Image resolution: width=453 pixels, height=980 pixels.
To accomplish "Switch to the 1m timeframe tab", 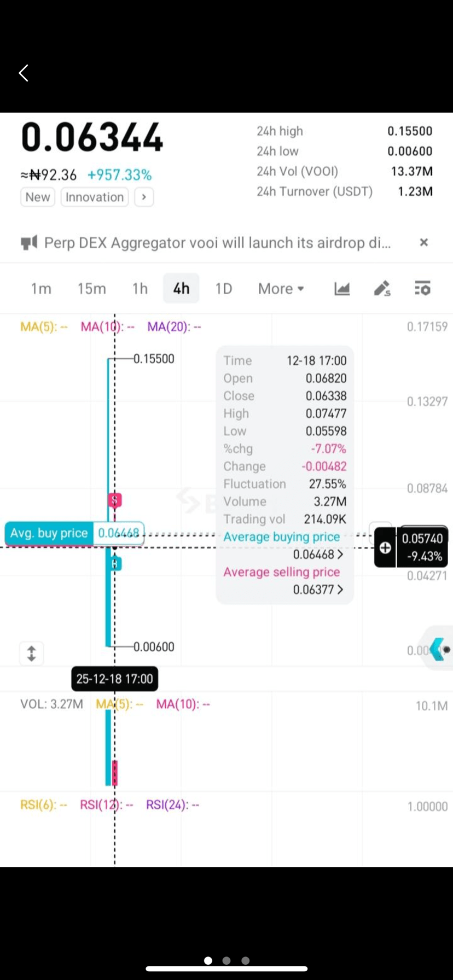I will pyautogui.click(x=41, y=288).
